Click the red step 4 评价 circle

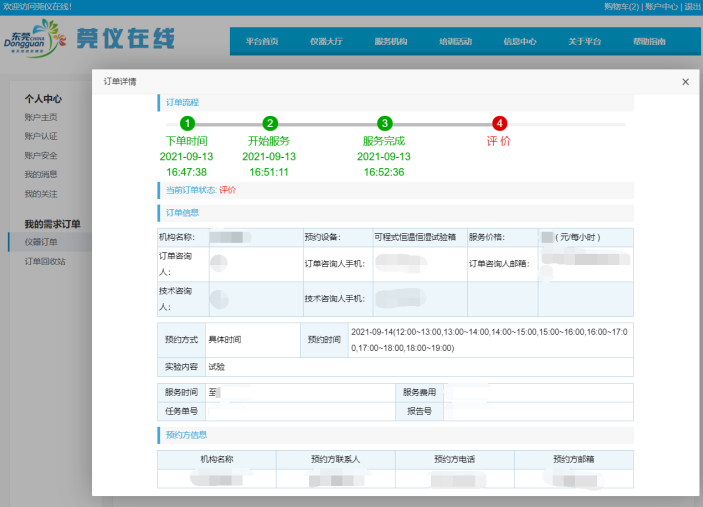pos(499,123)
